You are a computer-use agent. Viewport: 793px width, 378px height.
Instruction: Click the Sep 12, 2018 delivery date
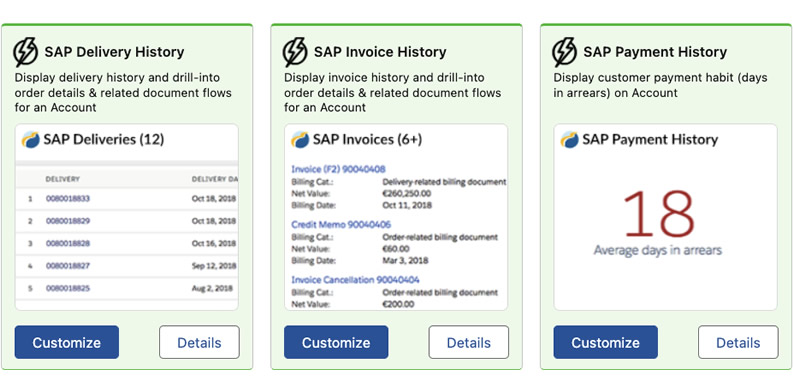pos(214,266)
